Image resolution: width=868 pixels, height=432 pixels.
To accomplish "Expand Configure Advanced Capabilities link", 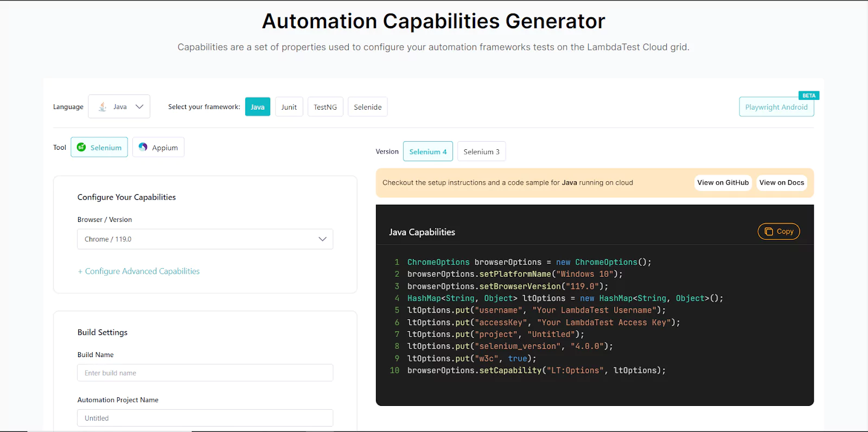I will (x=139, y=271).
